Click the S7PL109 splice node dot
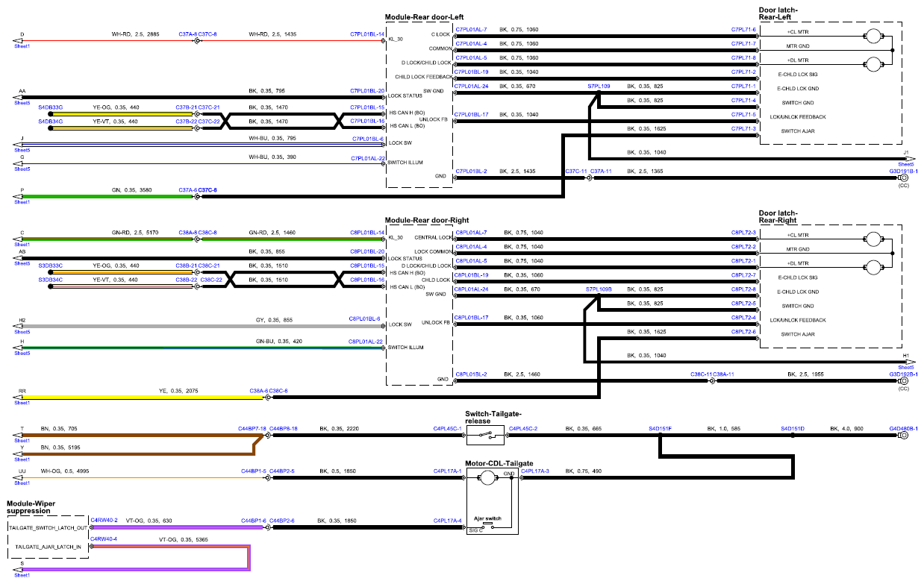924x584 pixels. tap(599, 92)
